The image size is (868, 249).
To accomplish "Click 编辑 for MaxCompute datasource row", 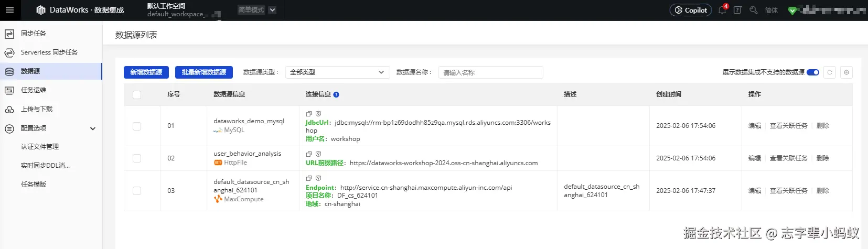I will pos(755,191).
